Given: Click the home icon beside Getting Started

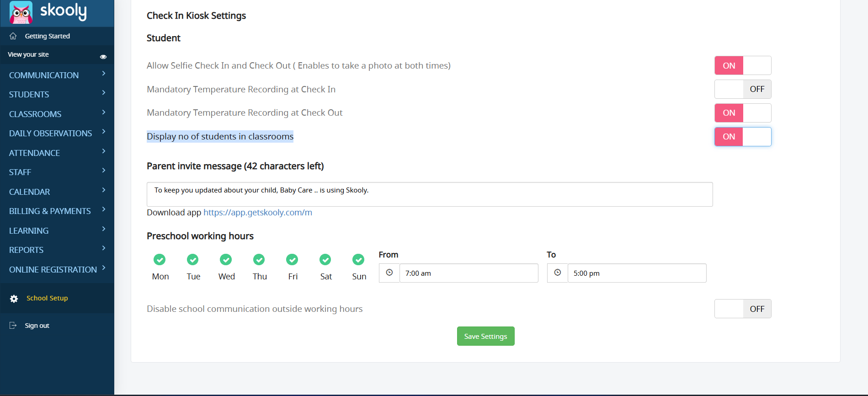Looking at the screenshot, I should coord(13,36).
